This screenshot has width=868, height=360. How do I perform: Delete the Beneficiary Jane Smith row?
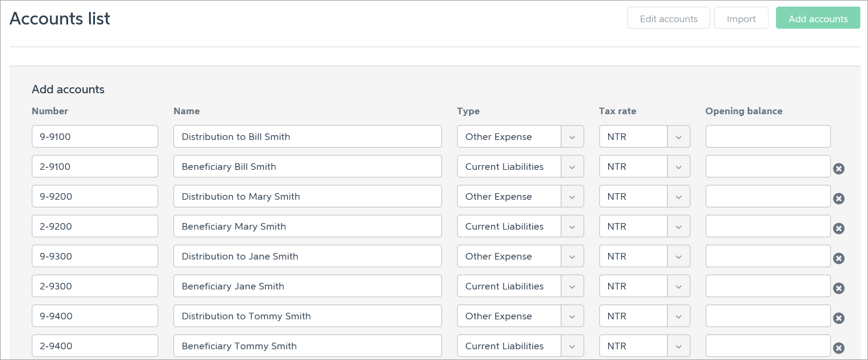pyautogui.click(x=839, y=288)
